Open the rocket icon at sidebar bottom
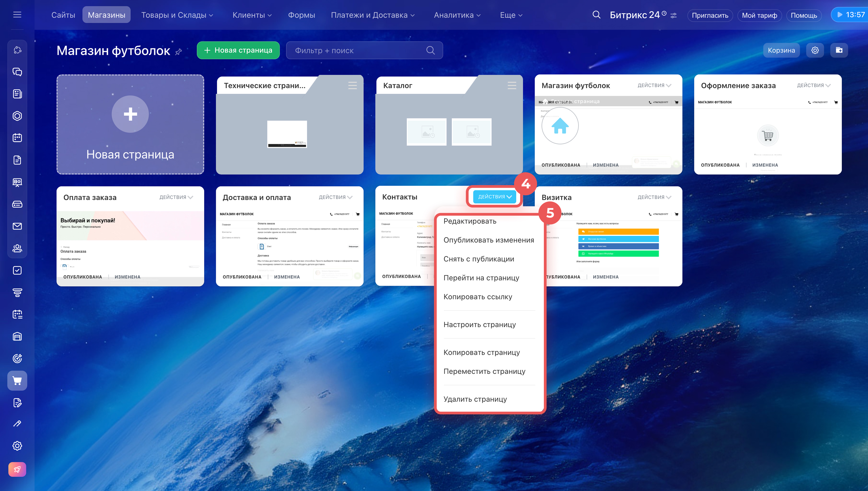The width and height of the screenshot is (868, 491). tap(17, 469)
